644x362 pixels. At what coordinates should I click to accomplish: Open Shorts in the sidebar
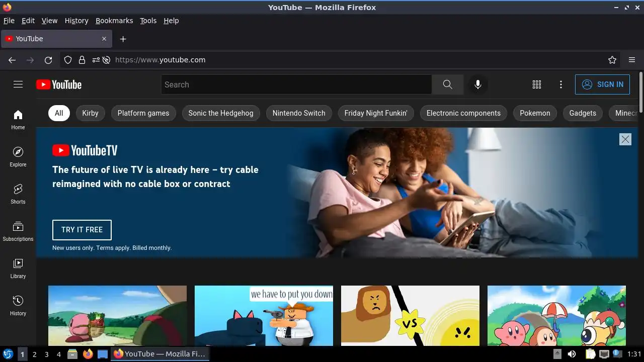18,194
